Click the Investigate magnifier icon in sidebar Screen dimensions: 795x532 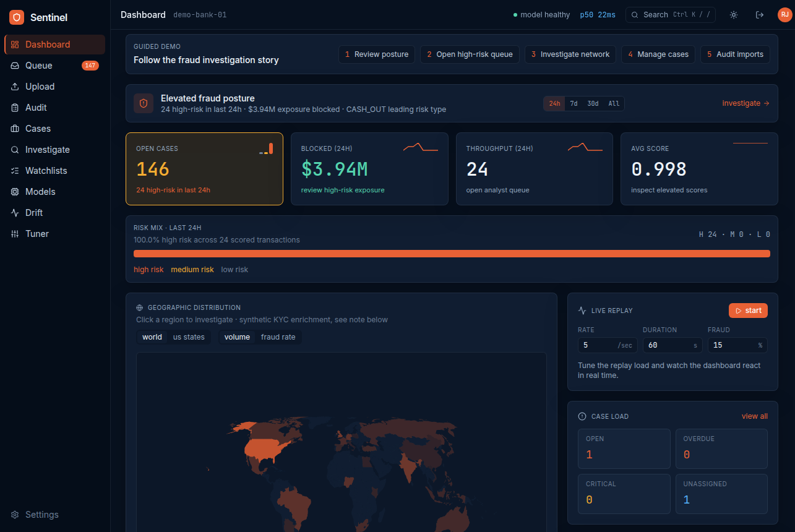[x=15, y=150]
